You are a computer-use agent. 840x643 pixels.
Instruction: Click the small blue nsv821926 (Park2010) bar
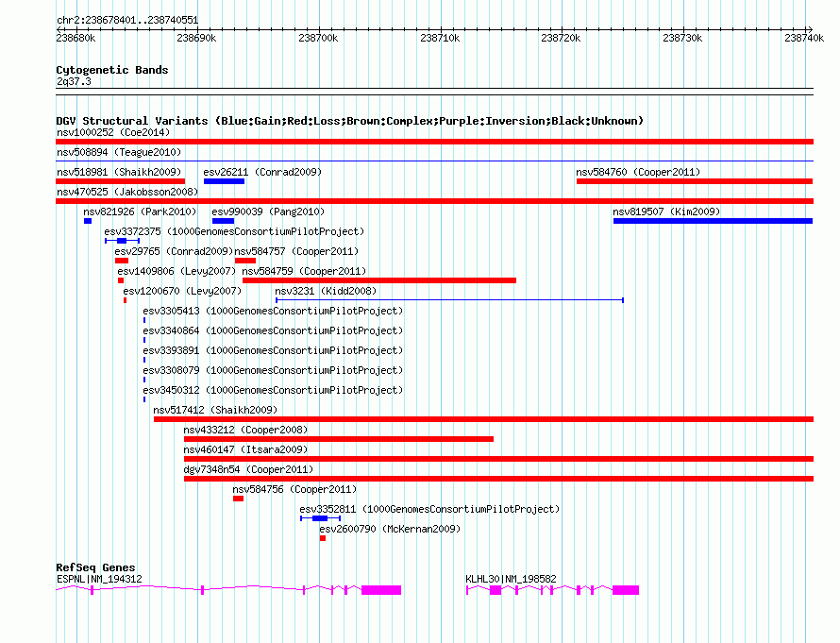[x=88, y=221]
